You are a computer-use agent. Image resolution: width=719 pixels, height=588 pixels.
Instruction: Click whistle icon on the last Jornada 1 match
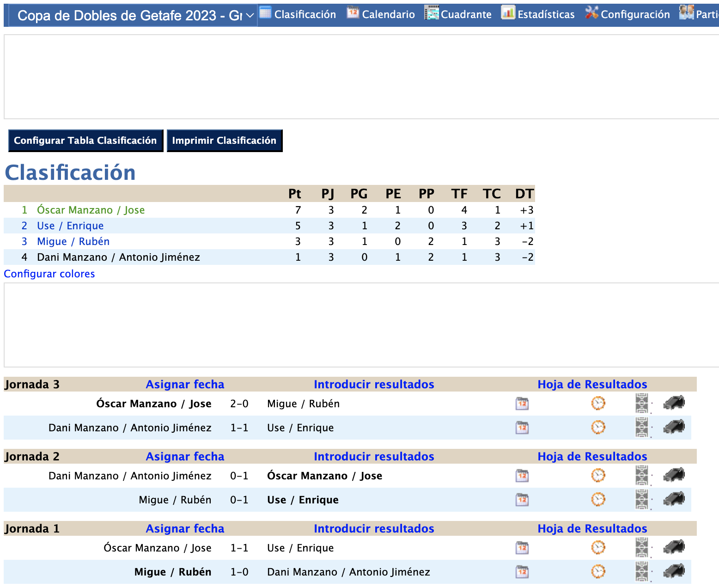click(x=674, y=572)
